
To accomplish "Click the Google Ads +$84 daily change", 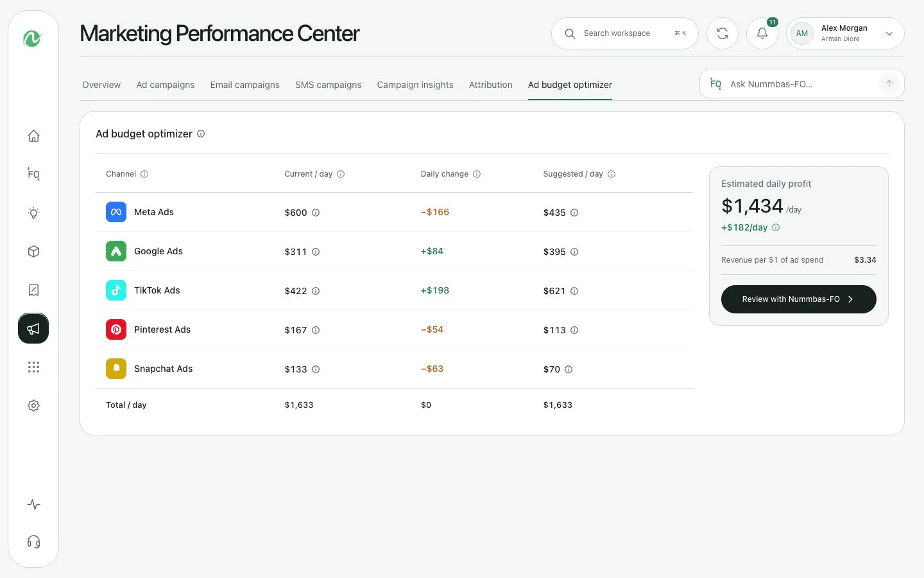I will pos(432,251).
